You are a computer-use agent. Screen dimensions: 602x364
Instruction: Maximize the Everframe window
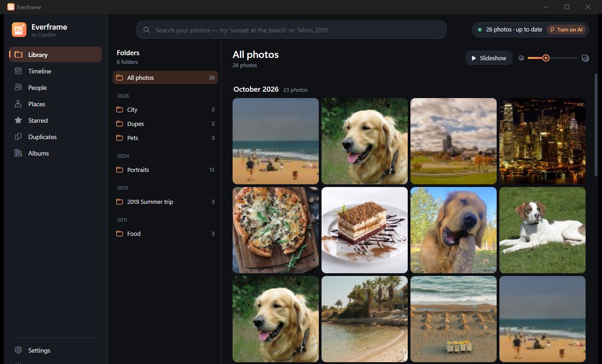[x=567, y=7]
